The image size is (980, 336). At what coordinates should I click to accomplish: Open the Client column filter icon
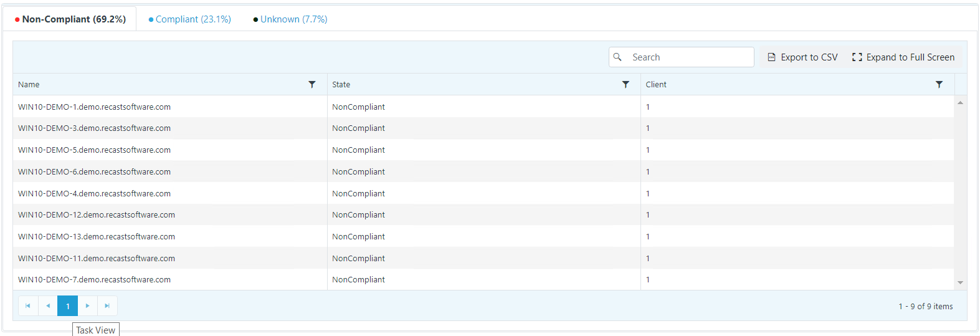[939, 84]
